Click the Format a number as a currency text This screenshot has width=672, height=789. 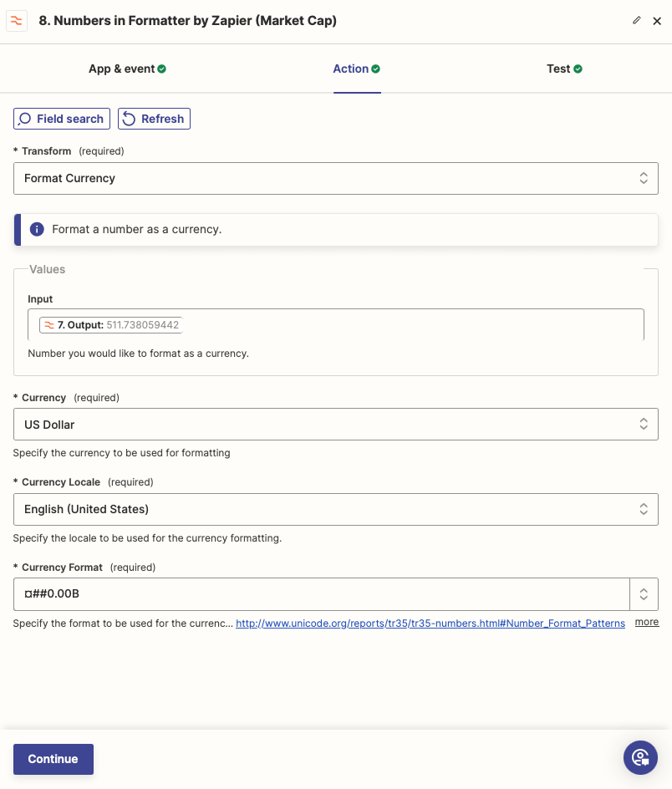(137, 230)
